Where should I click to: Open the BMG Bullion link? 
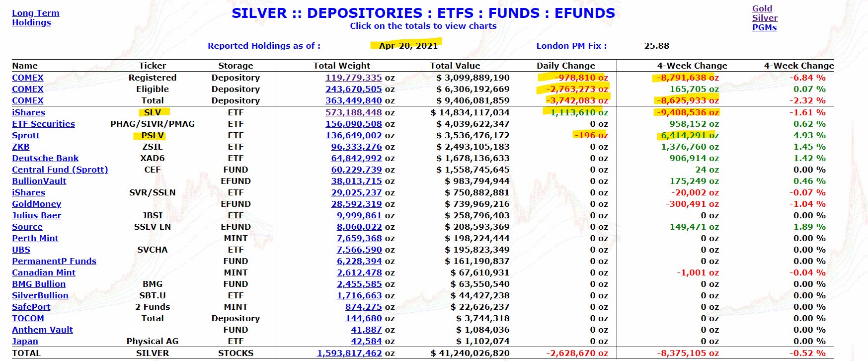click(39, 284)
